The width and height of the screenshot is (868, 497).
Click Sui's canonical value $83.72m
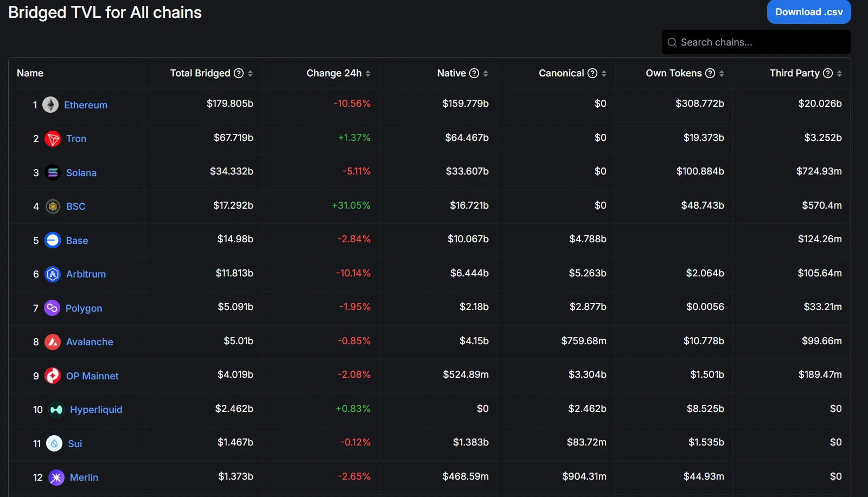(x=586, y=442)
